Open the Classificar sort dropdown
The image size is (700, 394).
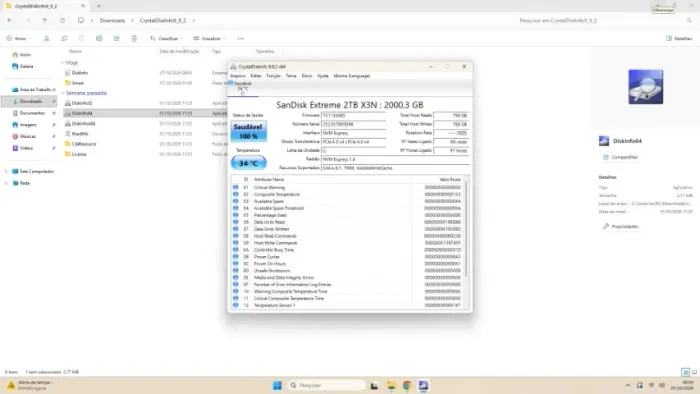point(166,38)
